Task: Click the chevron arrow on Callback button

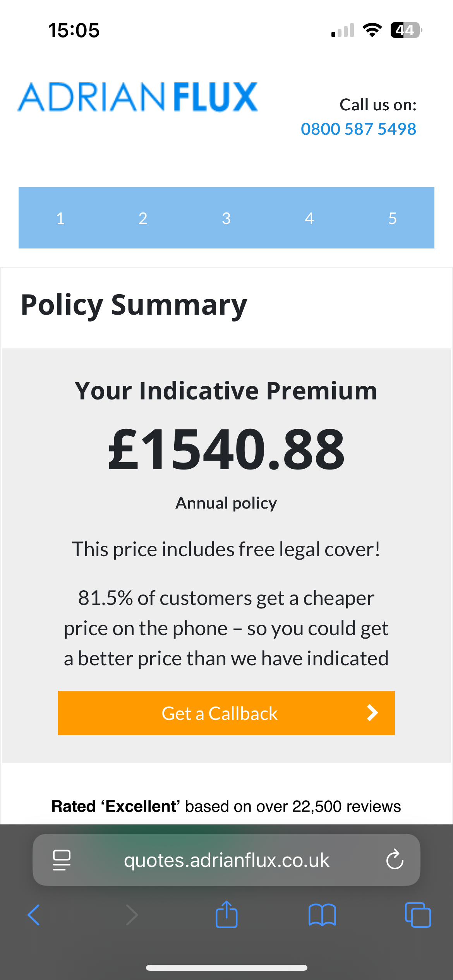Action: (x=372, y=713)
